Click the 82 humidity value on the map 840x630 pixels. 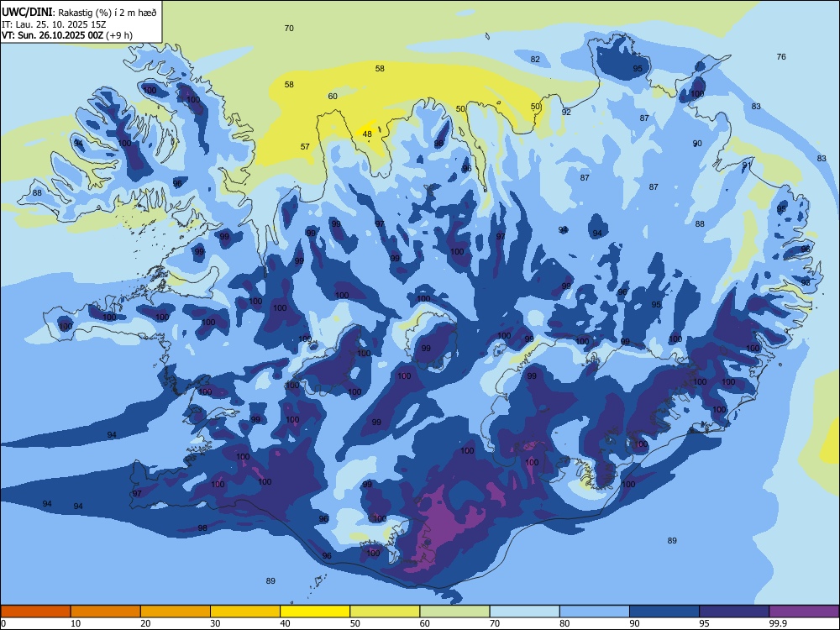point(535,59)
